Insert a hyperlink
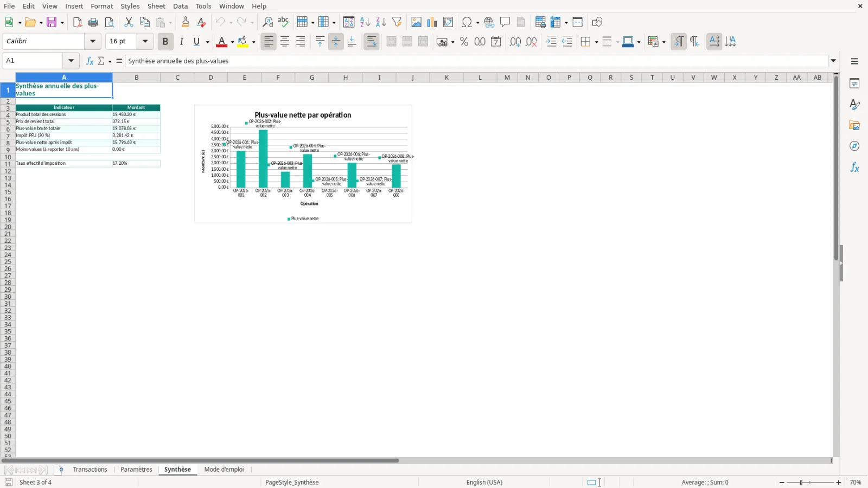This screenshot has height=488, width=868. [489, 22]
